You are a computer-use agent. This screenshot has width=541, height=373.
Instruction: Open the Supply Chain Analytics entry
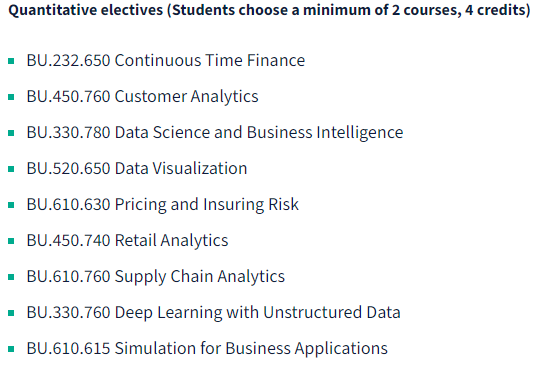[x=156, y=276]
